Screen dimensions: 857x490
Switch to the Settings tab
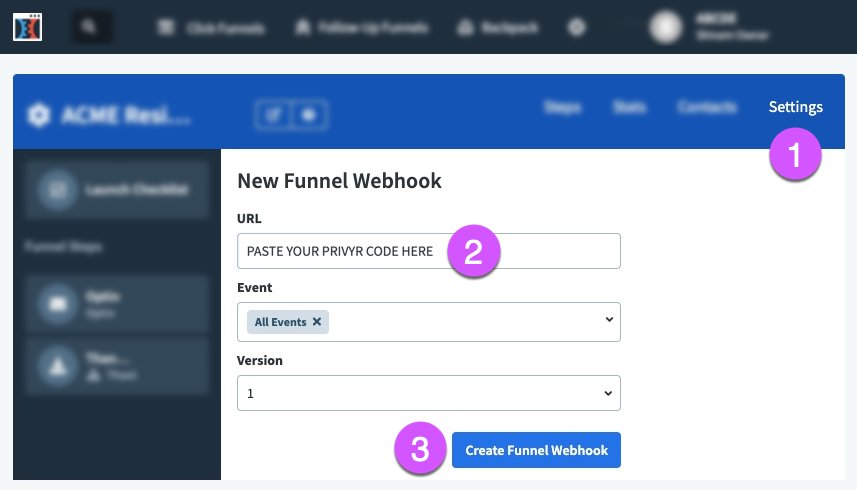point(795,107)
